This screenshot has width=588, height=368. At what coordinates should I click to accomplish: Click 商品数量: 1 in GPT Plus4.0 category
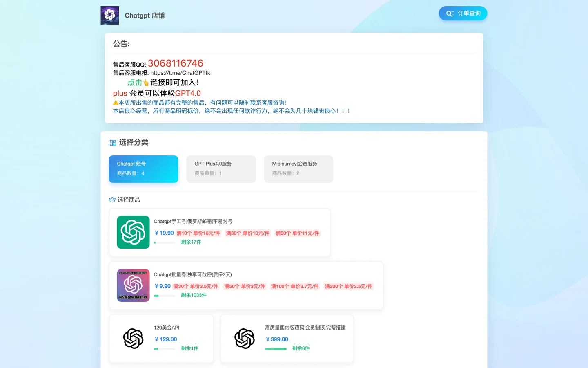(x=208, y=173)
